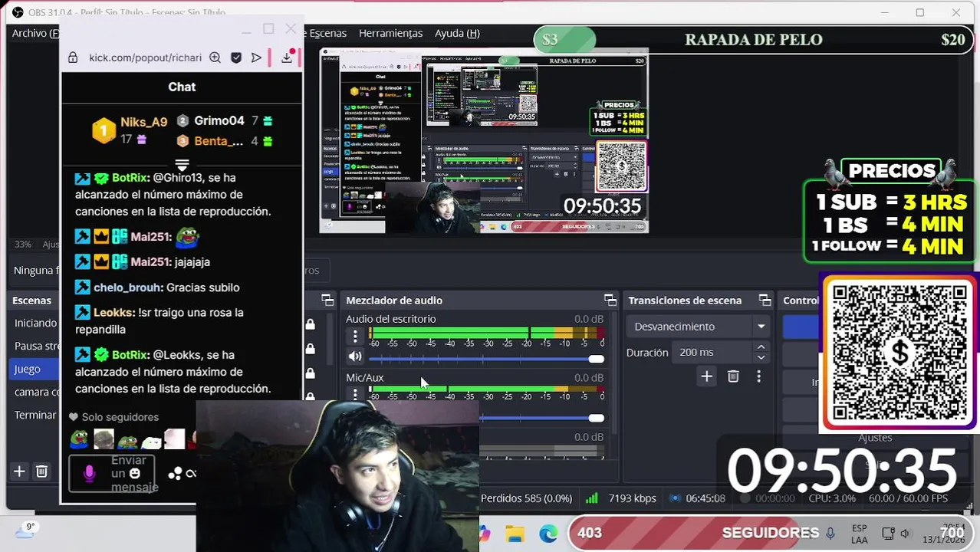Image resolution: width=980 pixels, height=552 pixels.
Task: Click the zoom magnifier icon in address bar
Action: tap(215, 58)
